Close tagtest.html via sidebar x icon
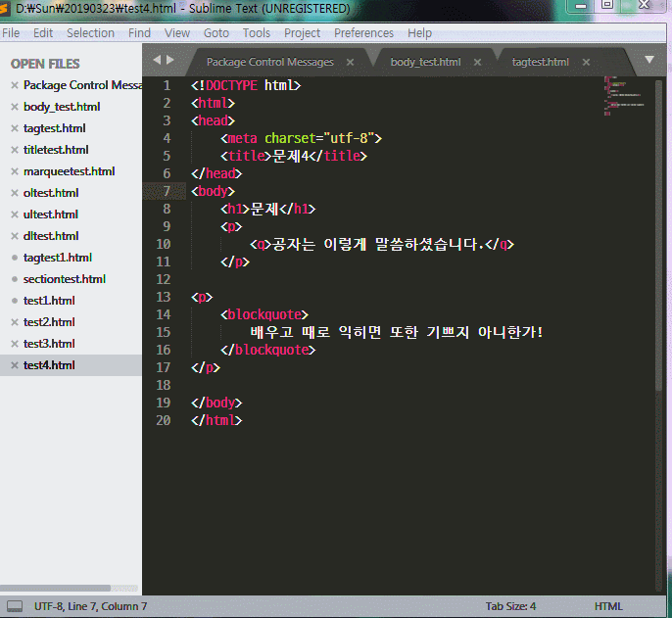Viewport: 672px width, 618px height. (x=15, y=128)
